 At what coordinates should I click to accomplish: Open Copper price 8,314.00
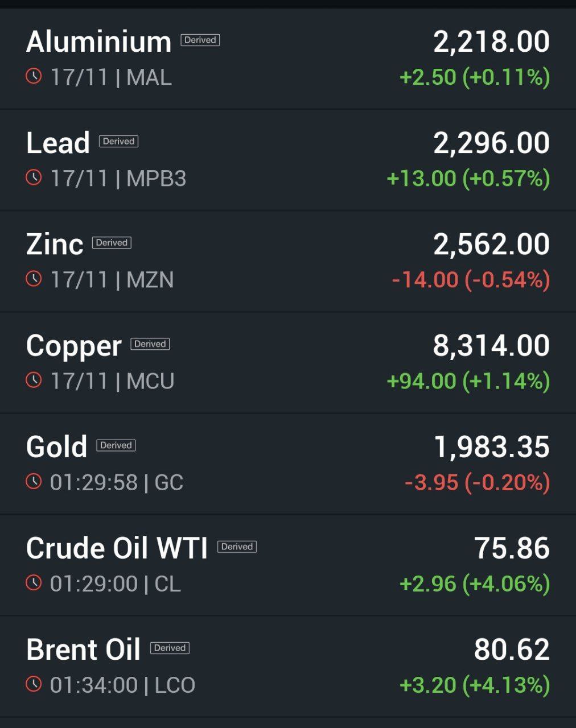click(491, 346)
